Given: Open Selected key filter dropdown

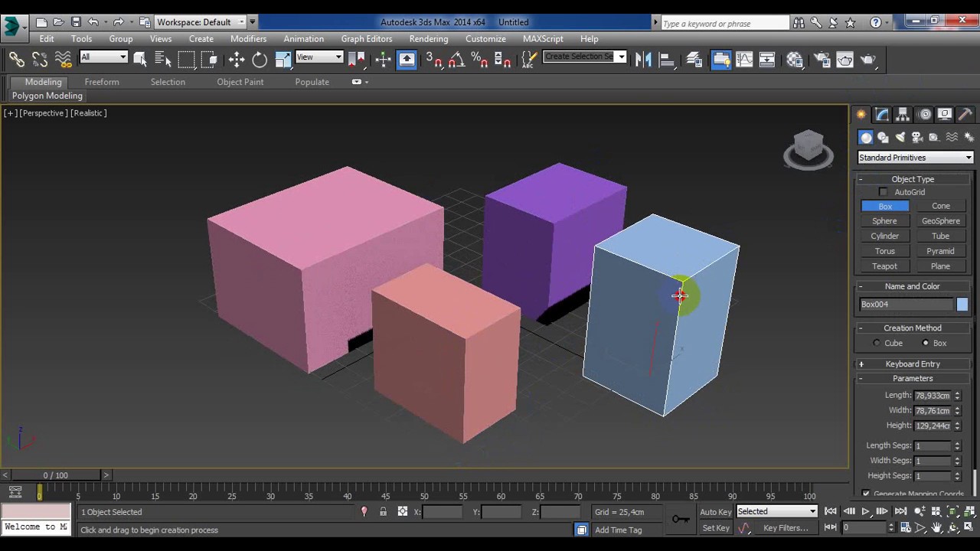Looking at the screenshot, I should 777,512.
